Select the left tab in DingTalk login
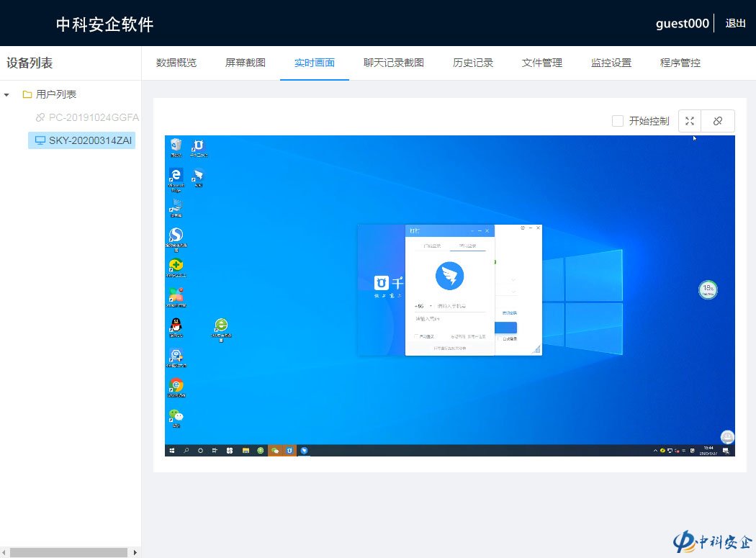The image size is (756, 558). pyautogui.click(x=432, y=246)
